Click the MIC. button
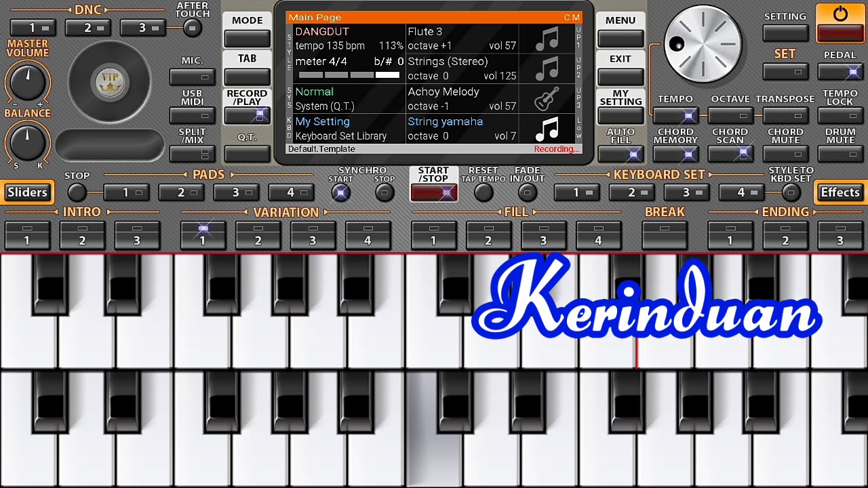868x488 pixels. (x=192, y=77)
